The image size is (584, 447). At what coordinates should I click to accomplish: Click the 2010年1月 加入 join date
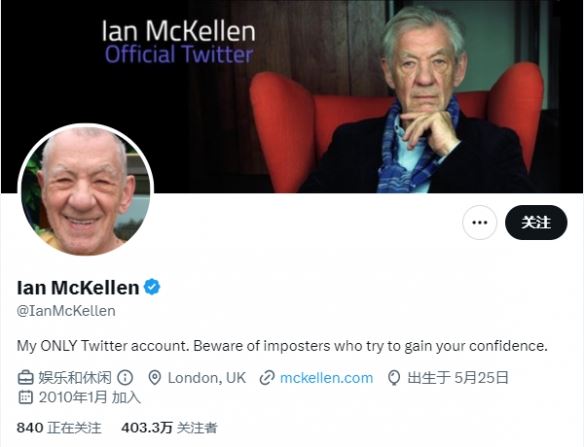tap(89, 397)
